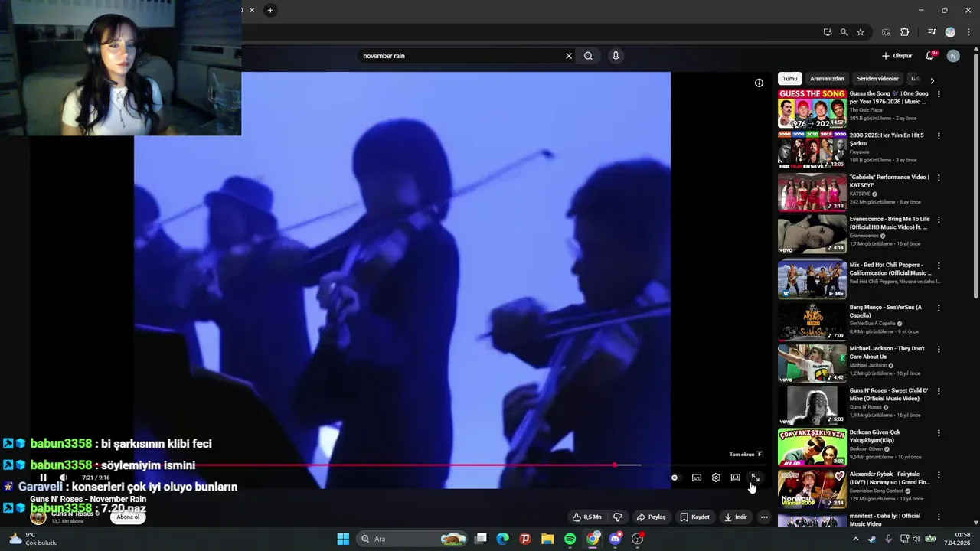980x551 pixels.
Task: Open options for Guess the Song video
Action: (x=939, y=94)
